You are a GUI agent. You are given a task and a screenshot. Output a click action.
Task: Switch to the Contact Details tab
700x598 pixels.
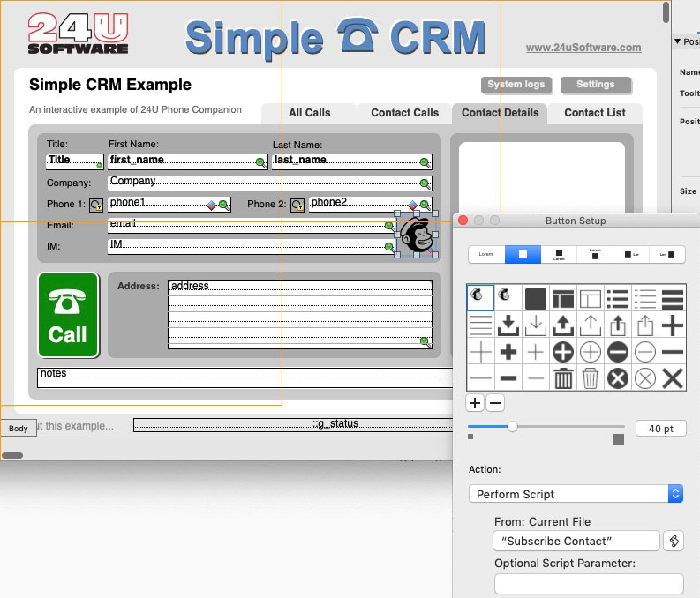point(500,113)
